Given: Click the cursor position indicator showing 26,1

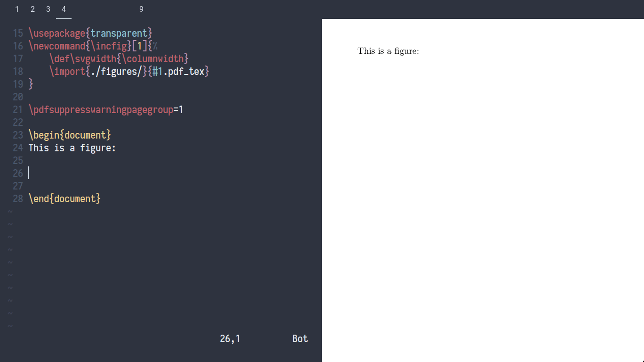Looking at the screenshot, I should tap(230, 338).
